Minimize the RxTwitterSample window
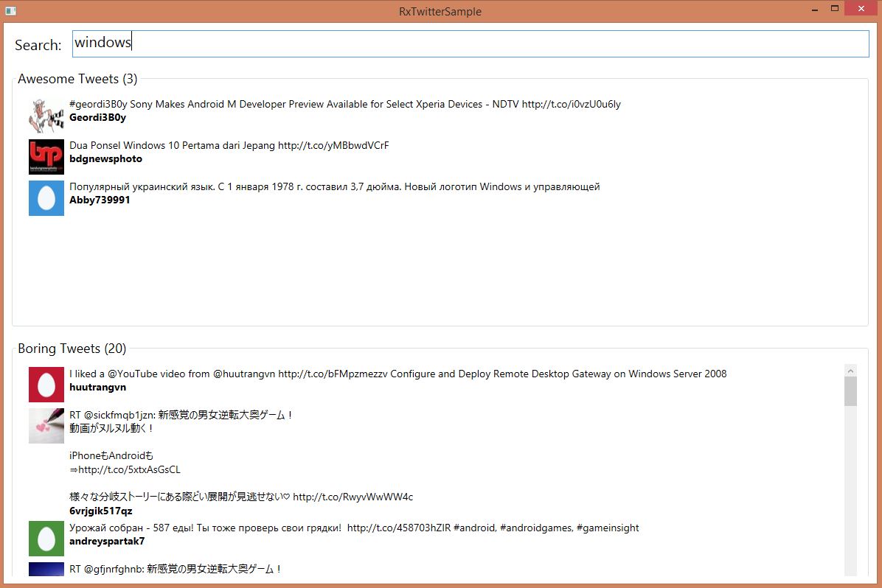 (x=814, y=10)
